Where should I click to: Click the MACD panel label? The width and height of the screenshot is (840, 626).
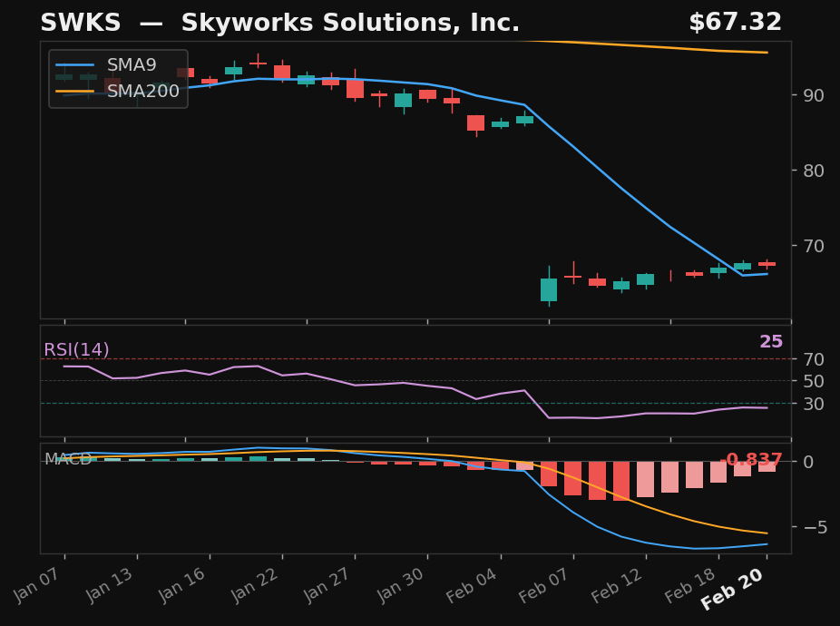(68, 459)
